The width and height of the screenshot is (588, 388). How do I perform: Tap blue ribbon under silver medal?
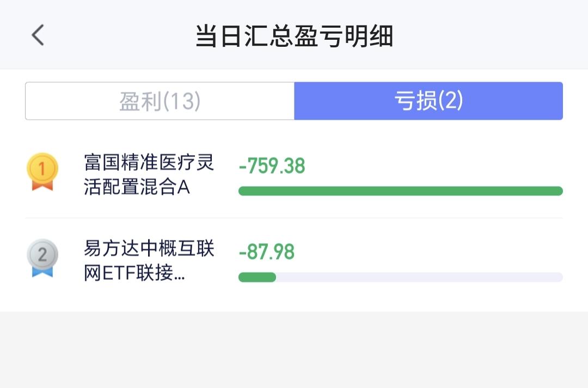point(42,272)
